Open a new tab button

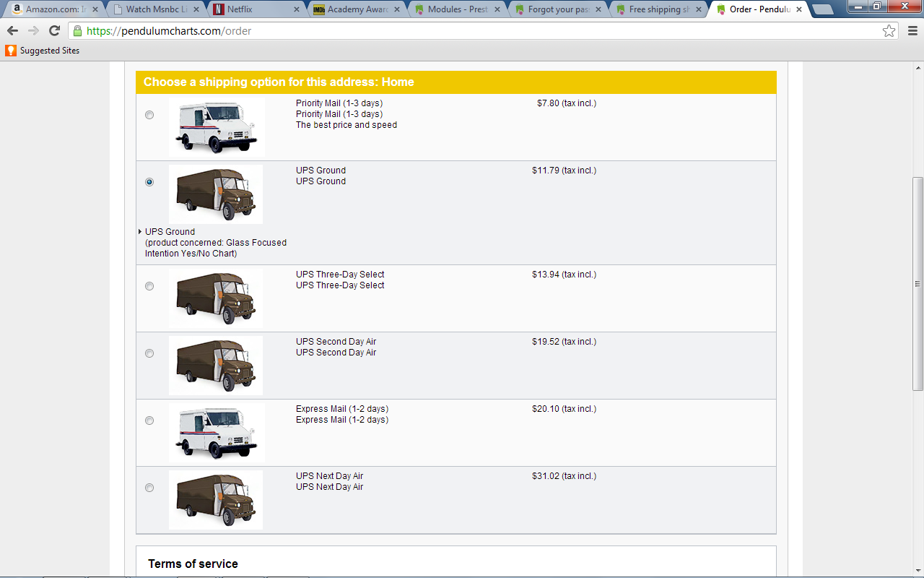tap(823, 10)
